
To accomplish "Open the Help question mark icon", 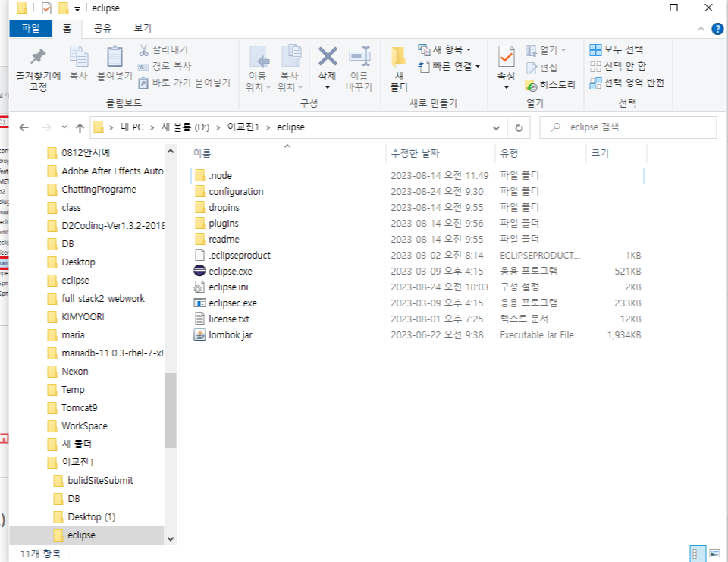I will click(x=717, y=29).
